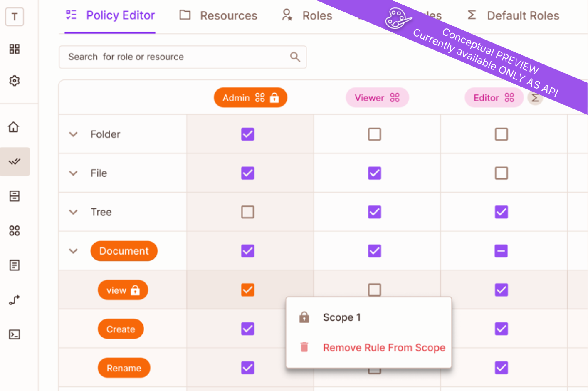The image size is (588, 391).
Task: Click the search magnifier icon
Action: pyautogui.click(x=295, y=57)
